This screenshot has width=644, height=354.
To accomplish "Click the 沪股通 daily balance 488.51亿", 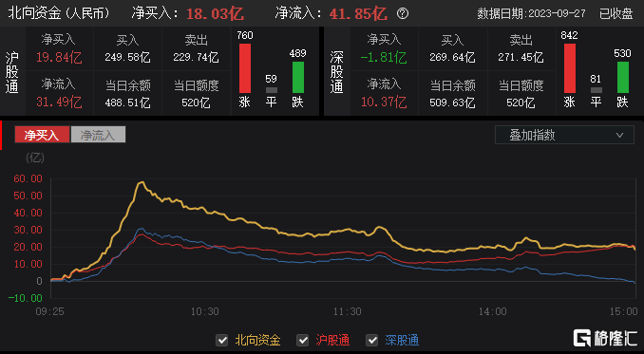I will (127, 102).
